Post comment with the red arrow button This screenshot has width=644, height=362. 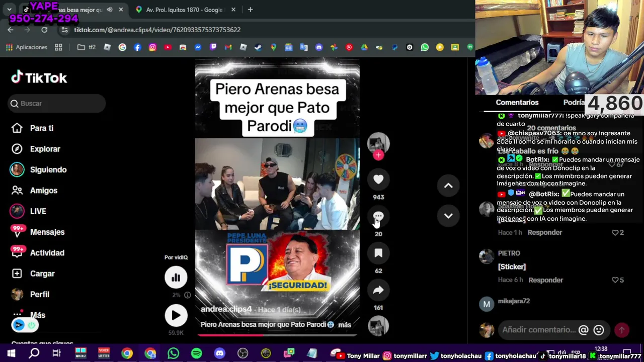click(622, 330)
